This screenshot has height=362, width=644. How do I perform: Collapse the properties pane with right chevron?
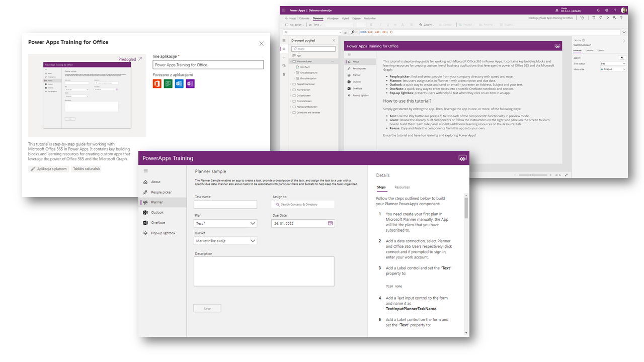[x=624, y=41]
